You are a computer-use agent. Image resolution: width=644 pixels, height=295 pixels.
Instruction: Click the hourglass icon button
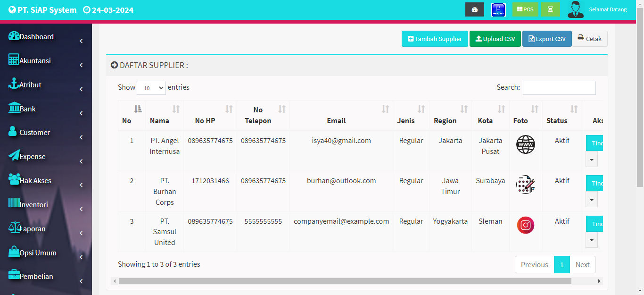(550, 9)
